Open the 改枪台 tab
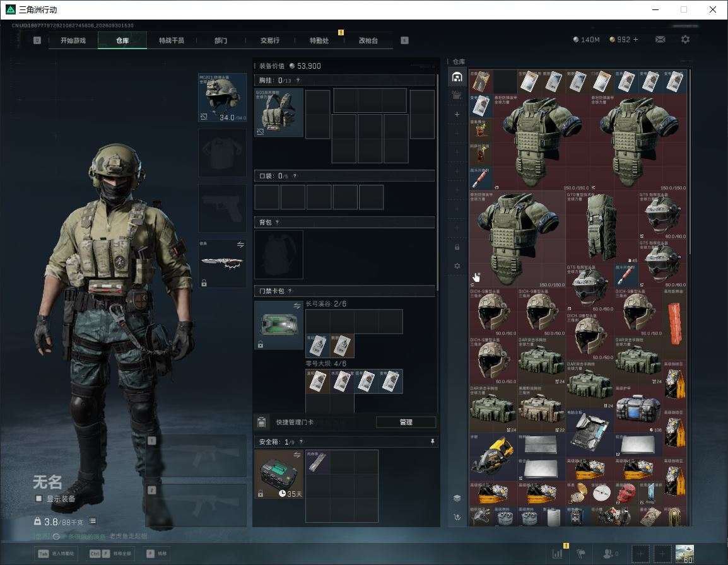The image size is (728, 565). click(x=368, y=40)
